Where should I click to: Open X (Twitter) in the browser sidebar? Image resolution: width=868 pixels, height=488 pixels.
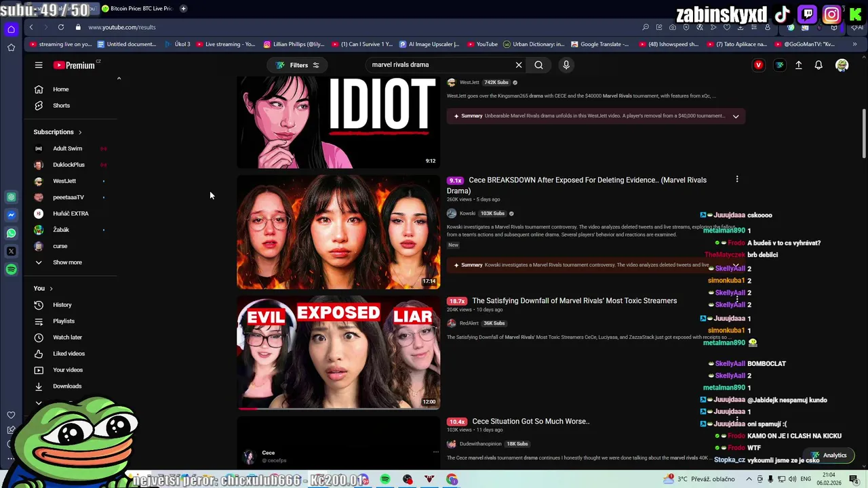point(11,251)
